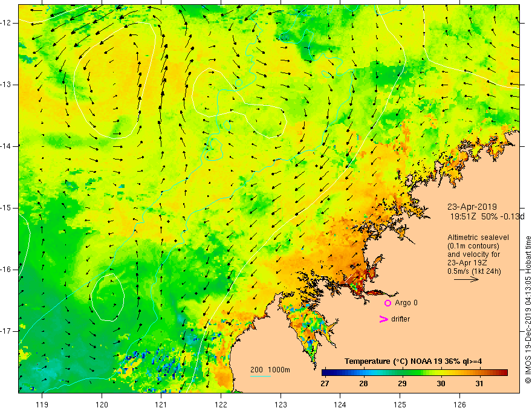The width and height of the screenshot is (532, 411).
Task: Click the temperature color scale bar
Action: (415, 373)
